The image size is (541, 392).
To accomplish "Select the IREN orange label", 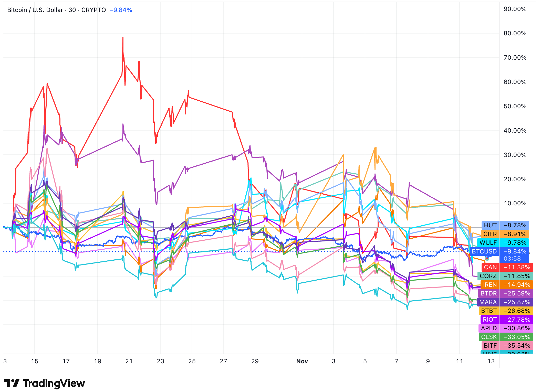I will point(490,285).
